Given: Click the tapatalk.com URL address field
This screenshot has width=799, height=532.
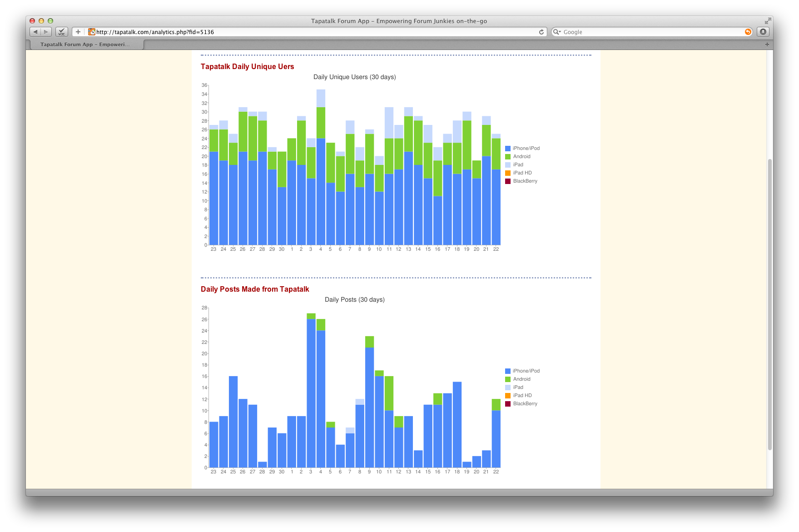Looking at the screenshot, I should click(313, 32).
